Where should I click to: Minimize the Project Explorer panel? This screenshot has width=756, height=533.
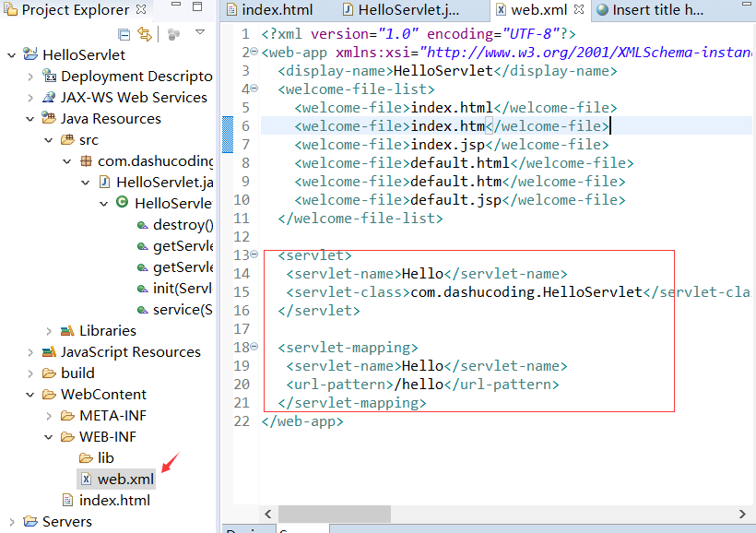[x=176, y=5]
